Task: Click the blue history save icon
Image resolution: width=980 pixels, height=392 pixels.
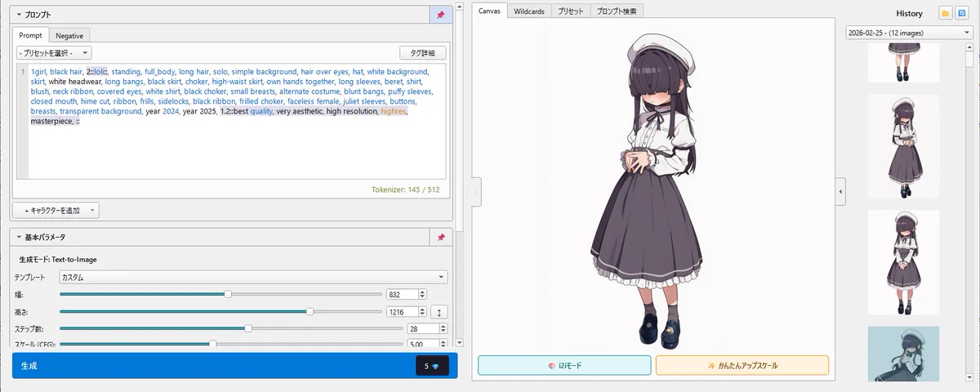Action: click(960, 13)
